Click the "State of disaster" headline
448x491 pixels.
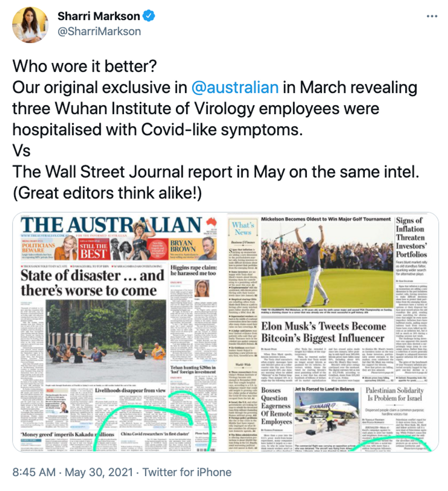click(x=93, y=283)
